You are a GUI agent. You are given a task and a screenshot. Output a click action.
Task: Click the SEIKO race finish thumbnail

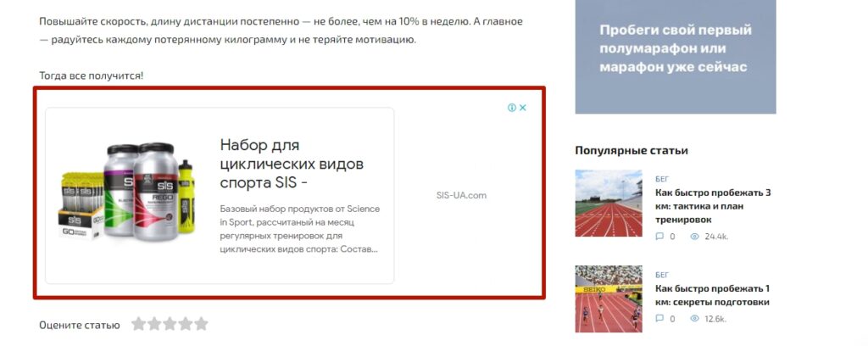609,299
